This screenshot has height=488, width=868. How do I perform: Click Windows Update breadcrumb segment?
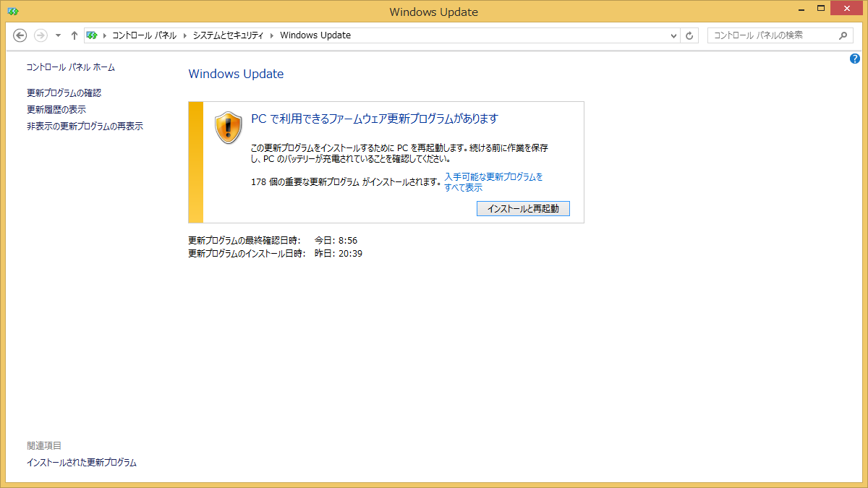pos(315,35)
